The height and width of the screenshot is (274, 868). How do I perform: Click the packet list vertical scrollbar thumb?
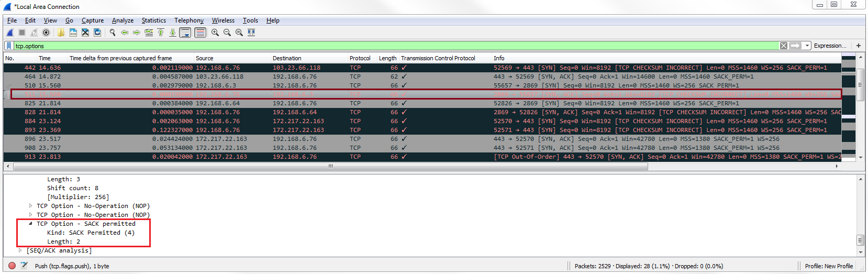[860, 84]
